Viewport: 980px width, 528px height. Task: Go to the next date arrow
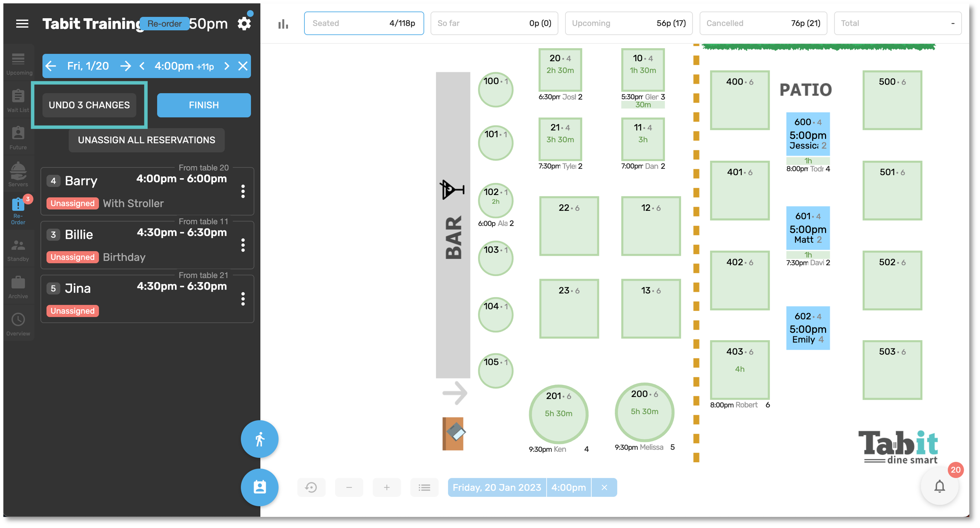125,66
